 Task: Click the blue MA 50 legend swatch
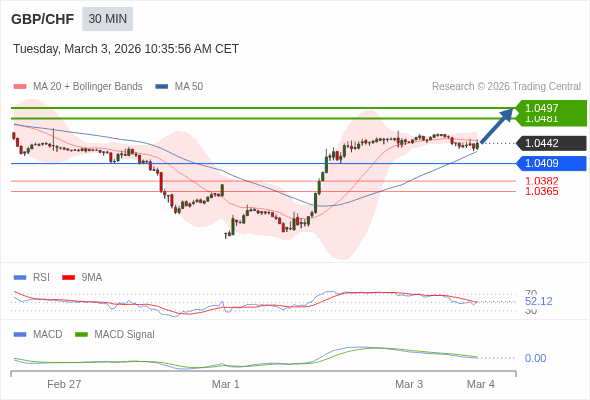pyautogui.click(x=162, y=87)
